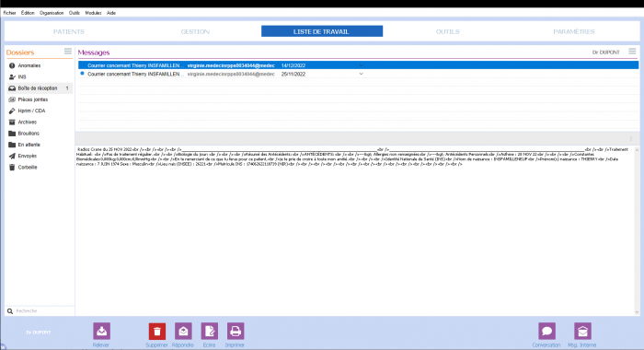The height and width of the screenshot is (350, 644).
Task: Open the Messages panel hamburger menu
Action: pos(632,52)
